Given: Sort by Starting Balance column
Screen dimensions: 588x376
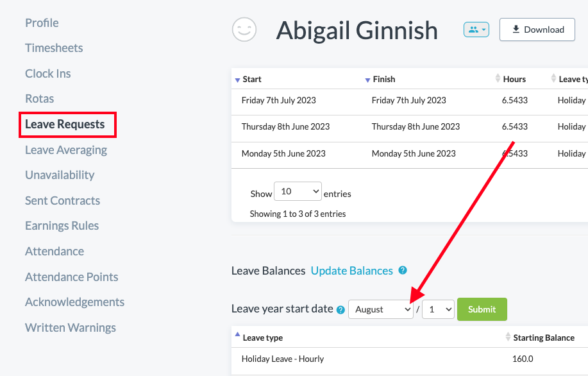Looking at the screenshot, I should (544, 338).
